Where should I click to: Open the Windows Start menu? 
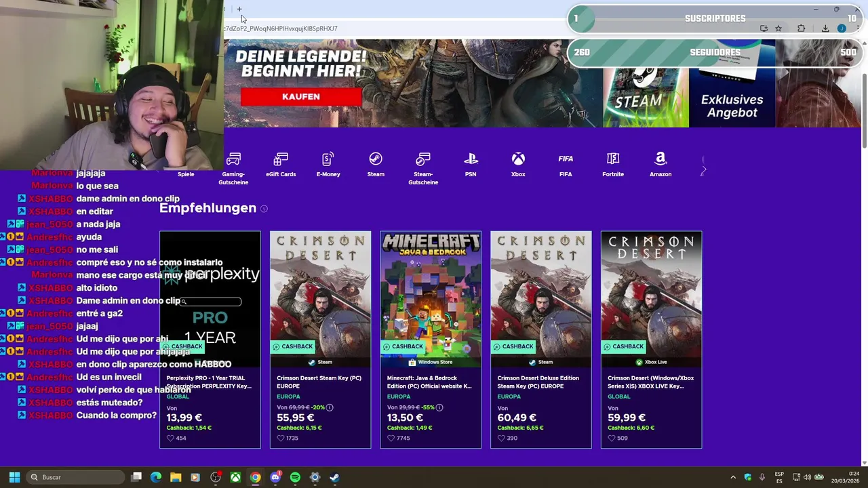pos(14,477)
